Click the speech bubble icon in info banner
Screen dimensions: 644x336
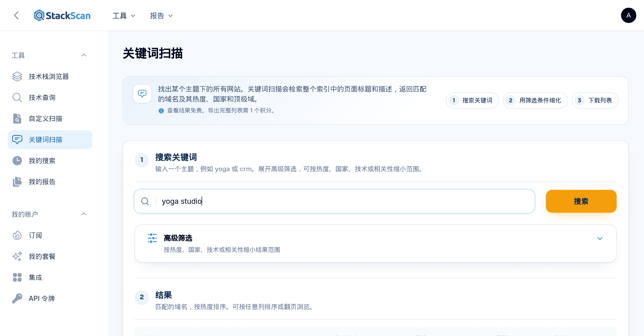point(142,94)
